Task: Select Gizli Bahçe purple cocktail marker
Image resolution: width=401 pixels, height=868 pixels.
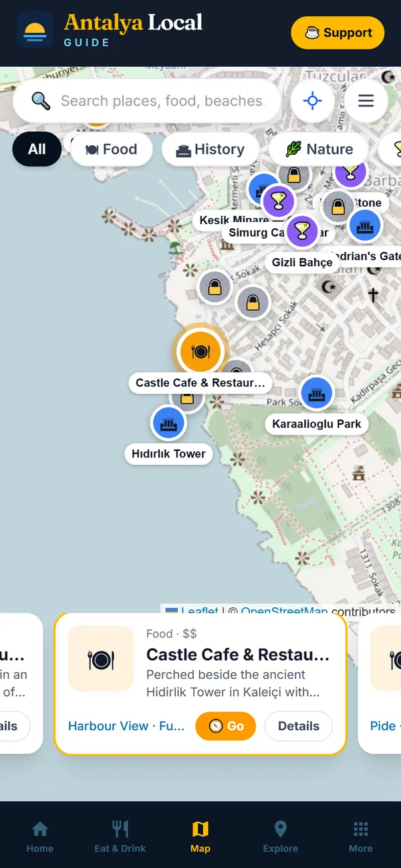Action: tap(302, 231)
